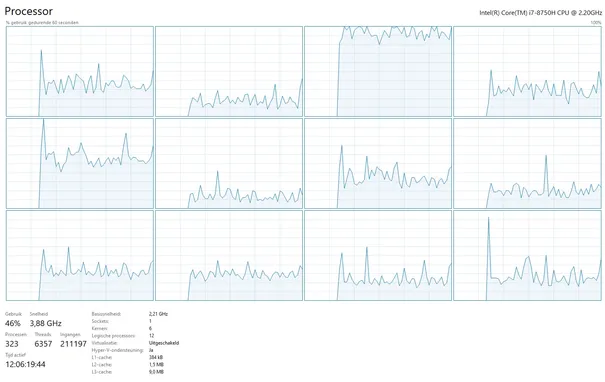The image size is (605, 382).
Task: Select the first graph in the top row
Action: (80, 71)
